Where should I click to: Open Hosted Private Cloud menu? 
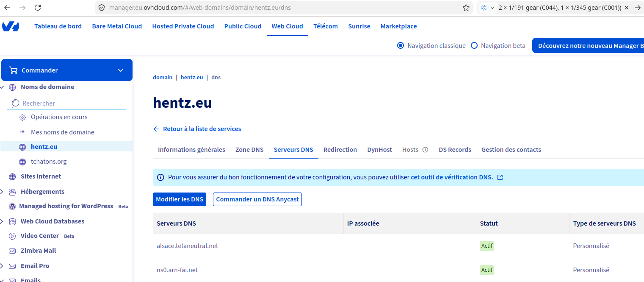click(183, 26)
